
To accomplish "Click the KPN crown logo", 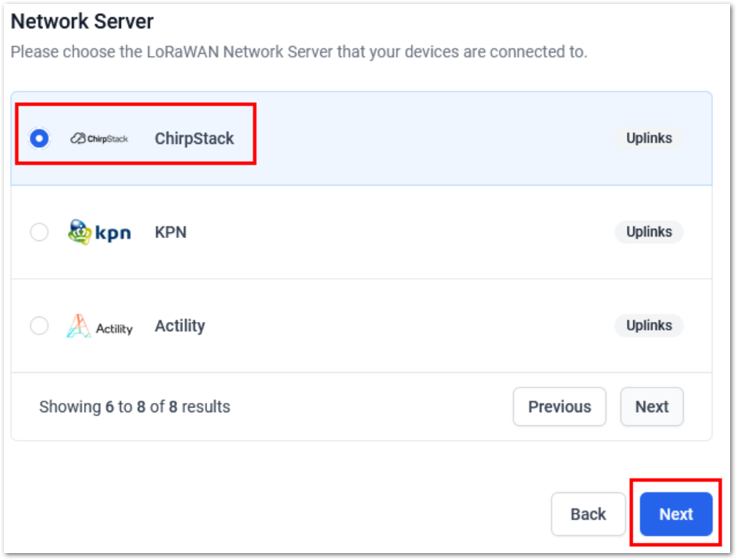I will pos(99,232).
